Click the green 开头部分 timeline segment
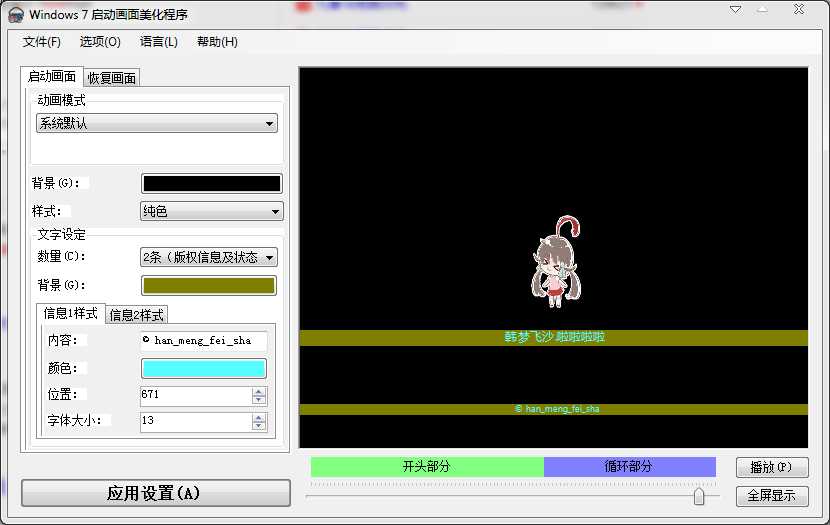Screen dimensions: 830x525 pyautogui.click(x=427, y=467)
